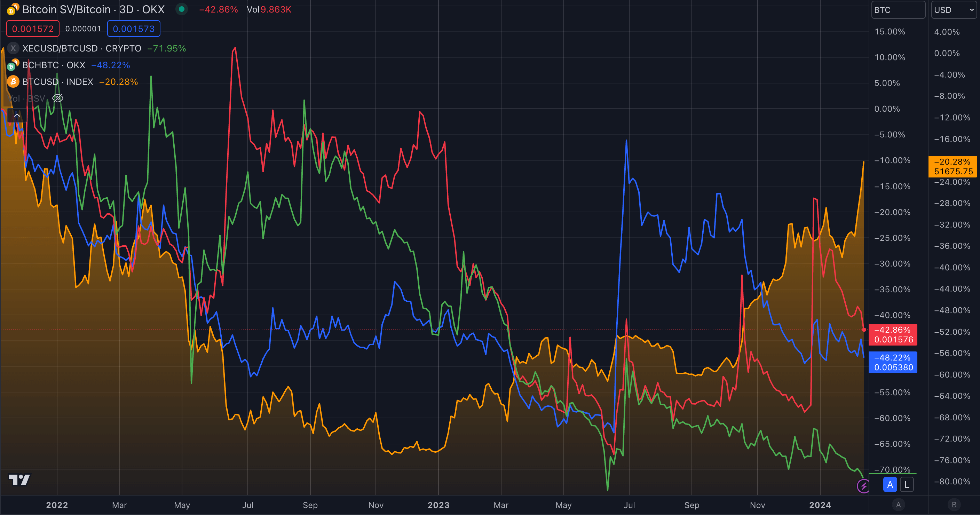Click the orange Bitcoin icon beside BTCUSD

(13, 82)
